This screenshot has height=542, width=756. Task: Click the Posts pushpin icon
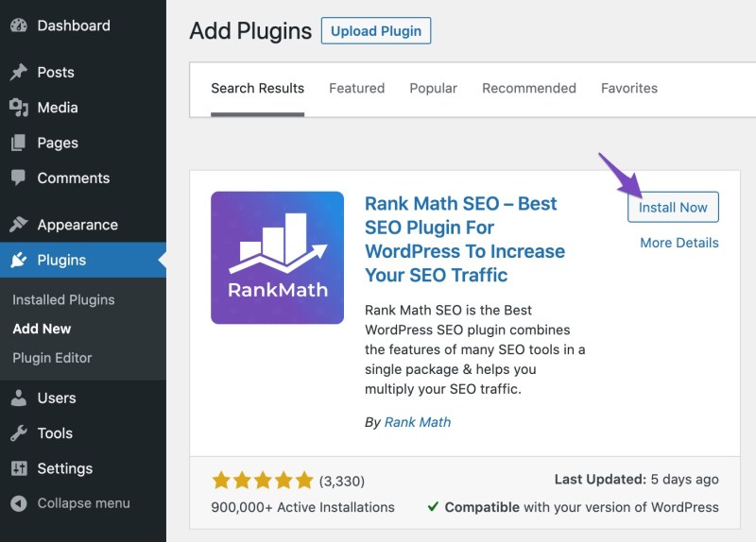(18, 73)
